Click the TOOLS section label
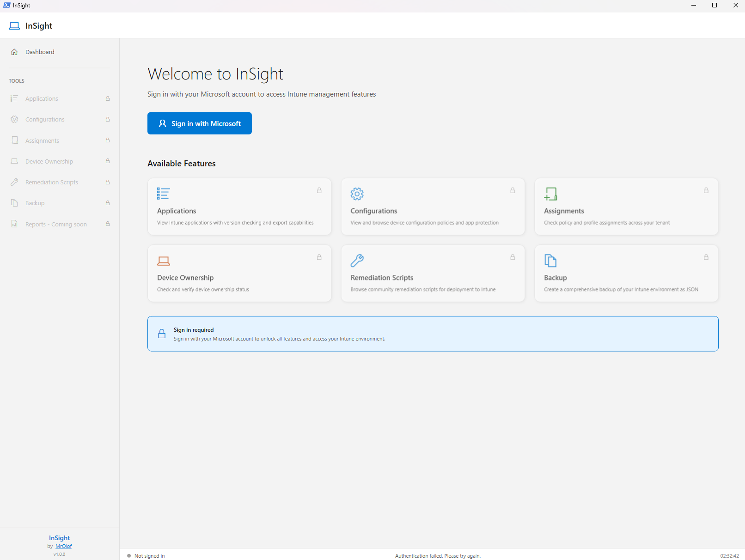 pyautogui.click(x=17, y=81)
